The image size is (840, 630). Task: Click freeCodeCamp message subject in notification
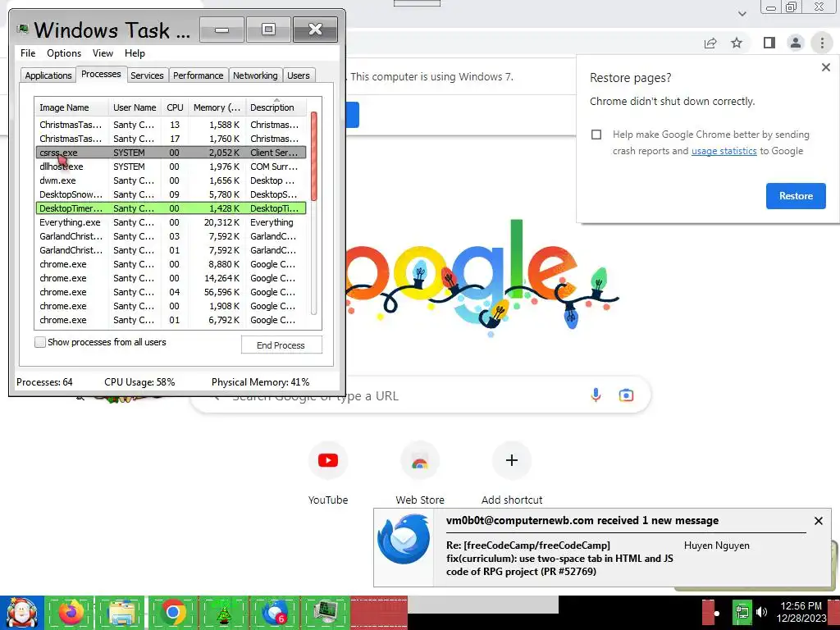559,558
